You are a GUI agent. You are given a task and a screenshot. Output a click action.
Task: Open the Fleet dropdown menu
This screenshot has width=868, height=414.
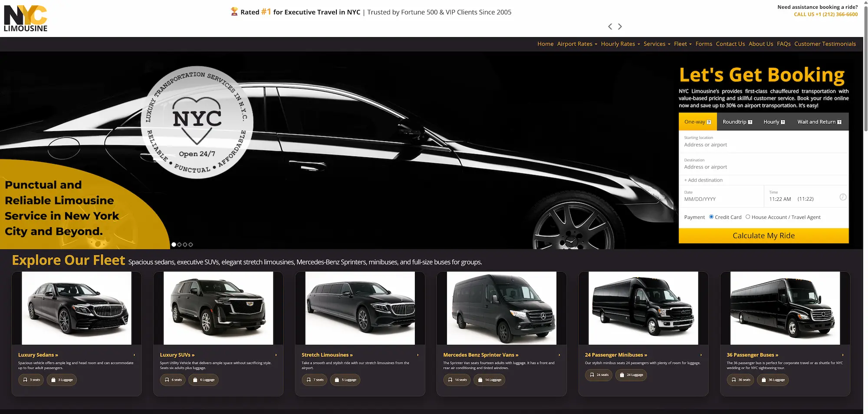[682, 44]
